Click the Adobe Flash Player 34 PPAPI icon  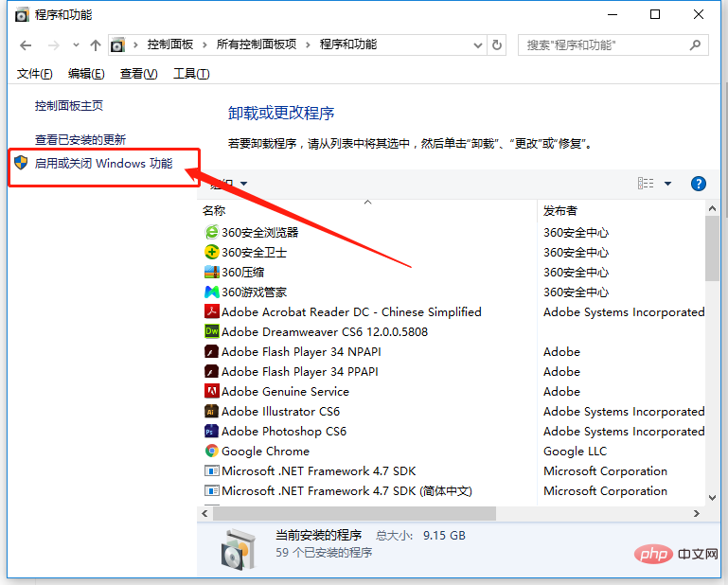[x=212, y=371]
